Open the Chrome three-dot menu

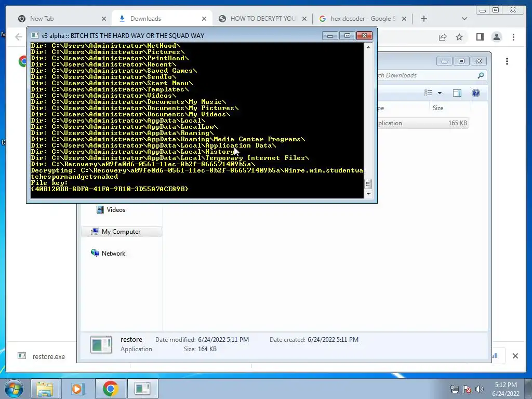pos(513,37)
